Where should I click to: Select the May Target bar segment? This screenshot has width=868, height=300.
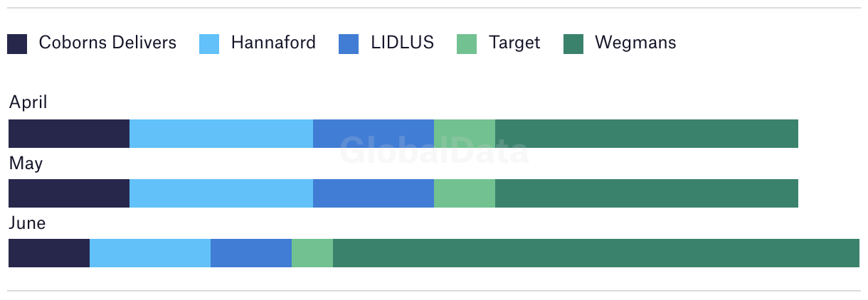(465, 193)
